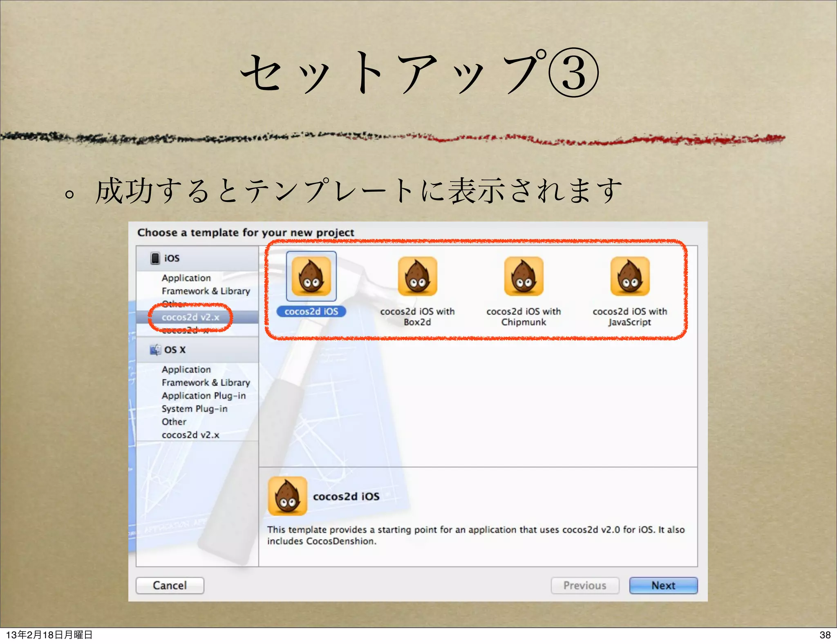The image size is (837, 644).
Task: Click the Previous button
Action: pos(585,586)
